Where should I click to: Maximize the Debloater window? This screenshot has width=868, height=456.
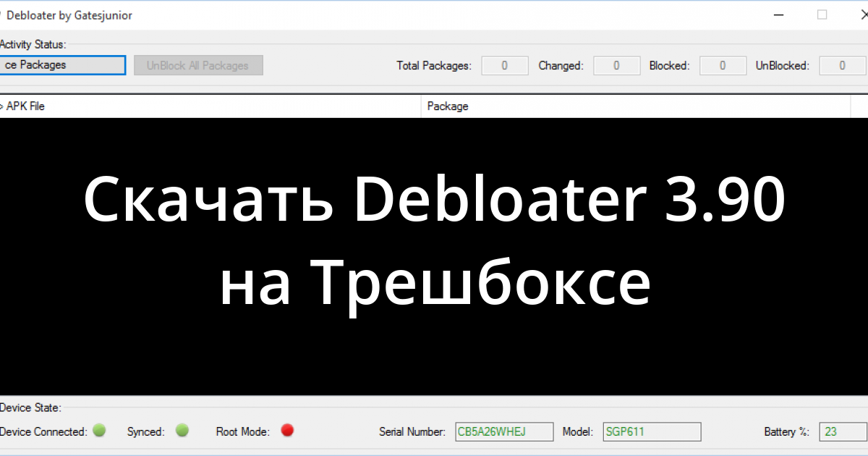click(x=822, y=14)
